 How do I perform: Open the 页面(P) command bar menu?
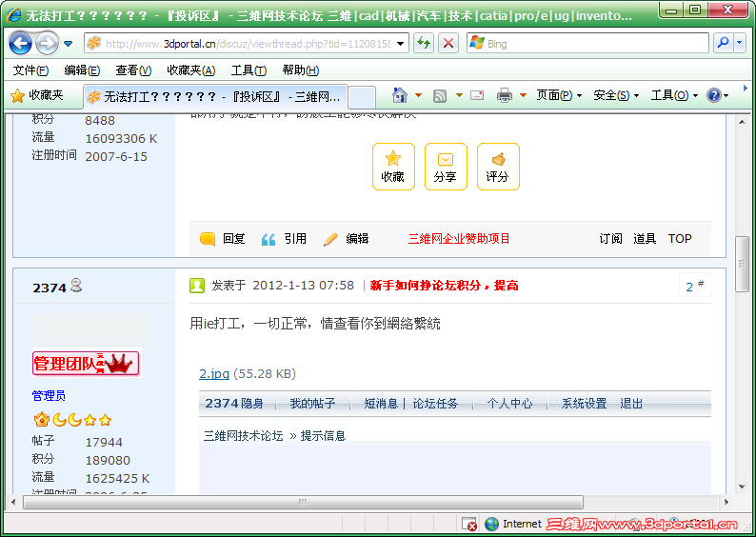pos(559,95)
